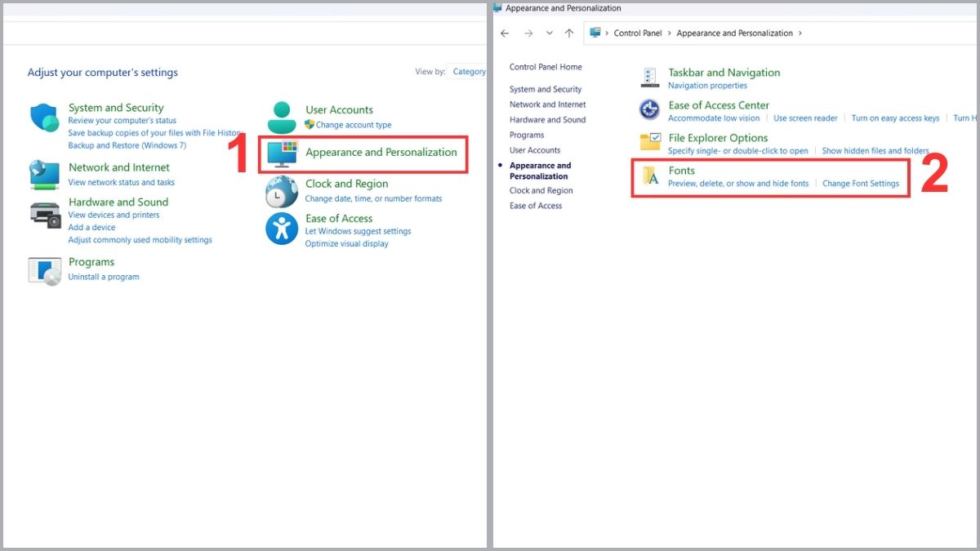Open the Fonts heading link
Screen dimensions: 980x551
coord(681,171)
